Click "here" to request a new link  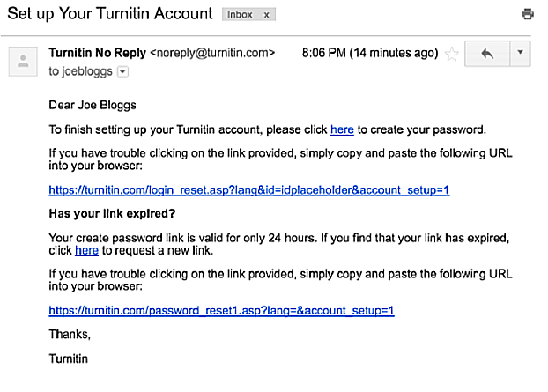tap(86, 250)
